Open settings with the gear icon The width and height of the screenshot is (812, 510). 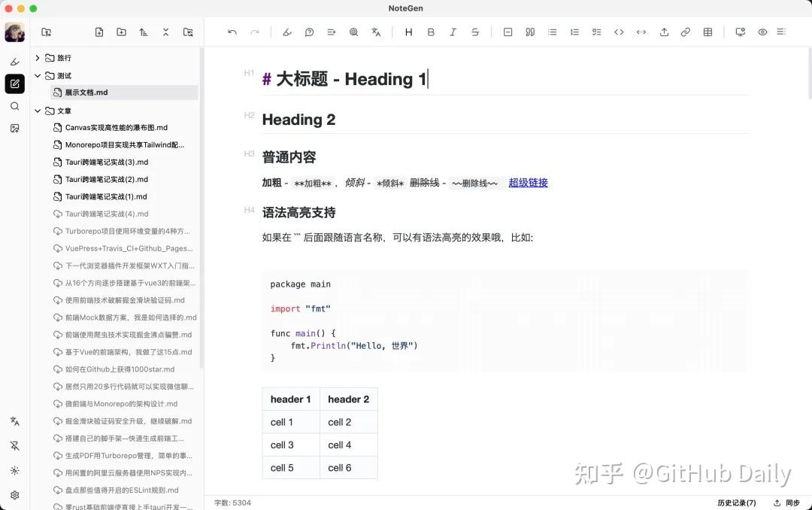click(x=14, y=495)
